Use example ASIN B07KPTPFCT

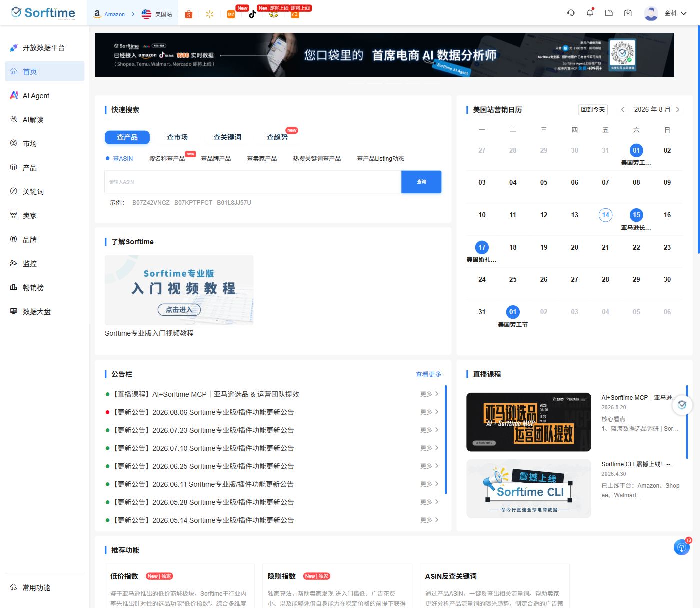pos(193,203)
